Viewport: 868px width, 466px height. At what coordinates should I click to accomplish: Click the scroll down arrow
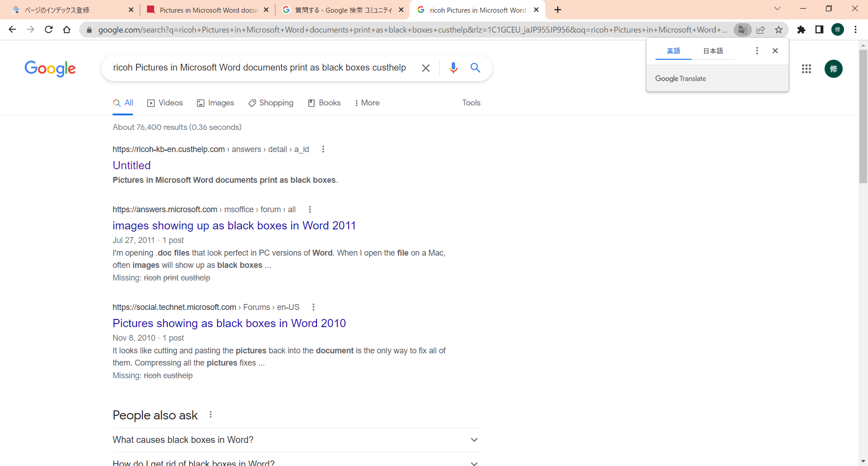coord(863,461)
